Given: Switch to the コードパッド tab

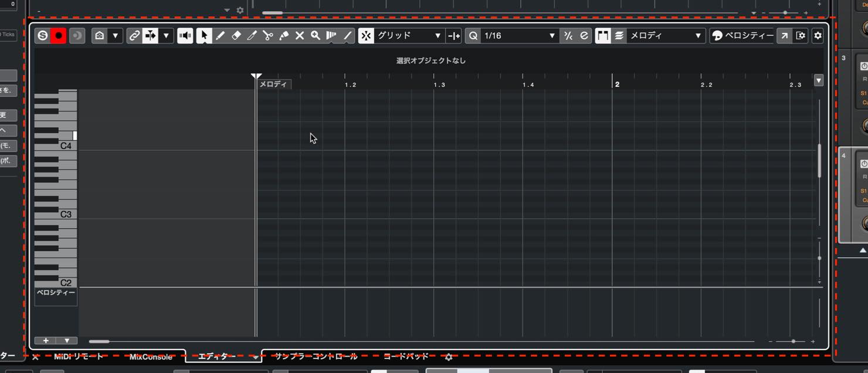Looking at the screenshot, I should pos(406,357).
